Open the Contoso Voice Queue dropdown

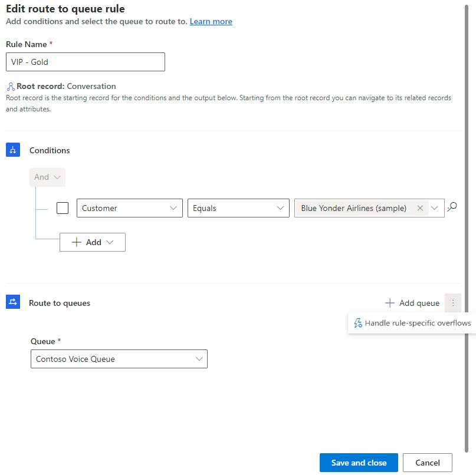point(199,358)
